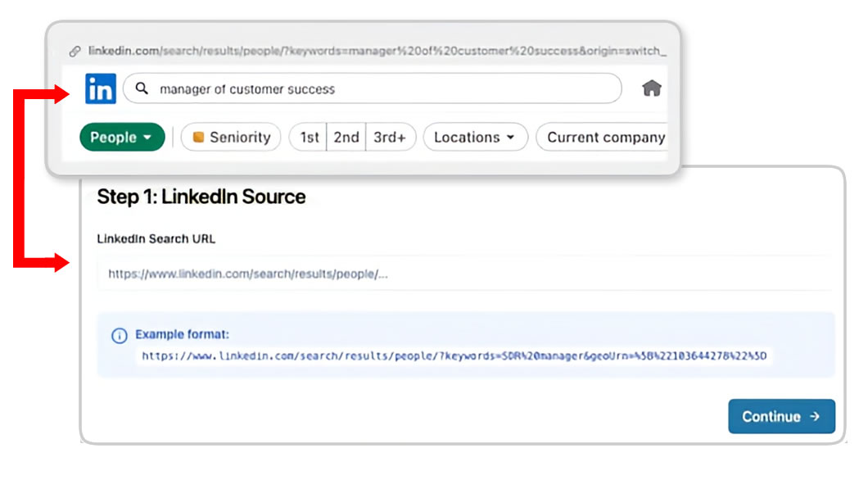
Task: Click the 'Step 1: LinkedIn Source' heading
Action: [201, 197]
